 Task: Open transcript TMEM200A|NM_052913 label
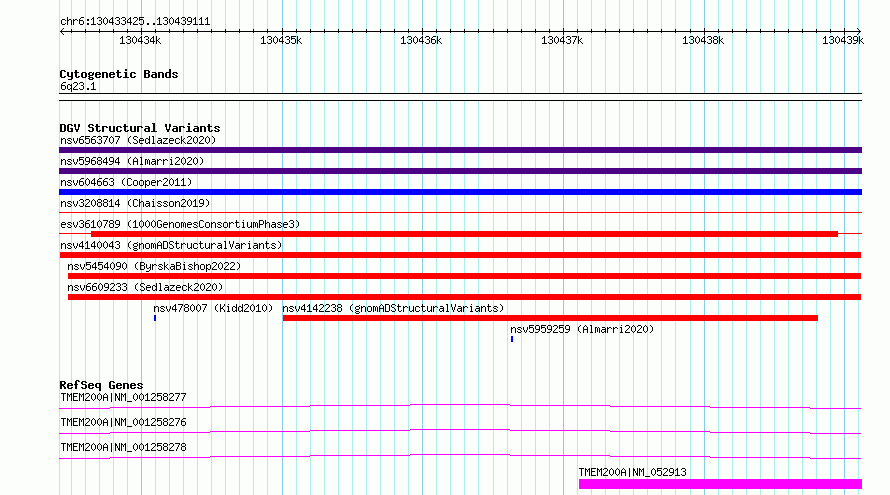[632, 472]
